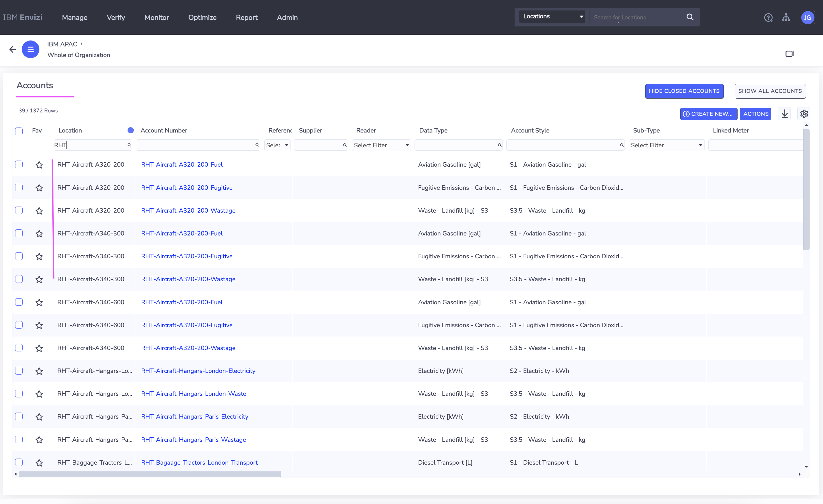Toggle the side panel icon
The height and width of the screenshot is (504, 823).
(790, 54)
